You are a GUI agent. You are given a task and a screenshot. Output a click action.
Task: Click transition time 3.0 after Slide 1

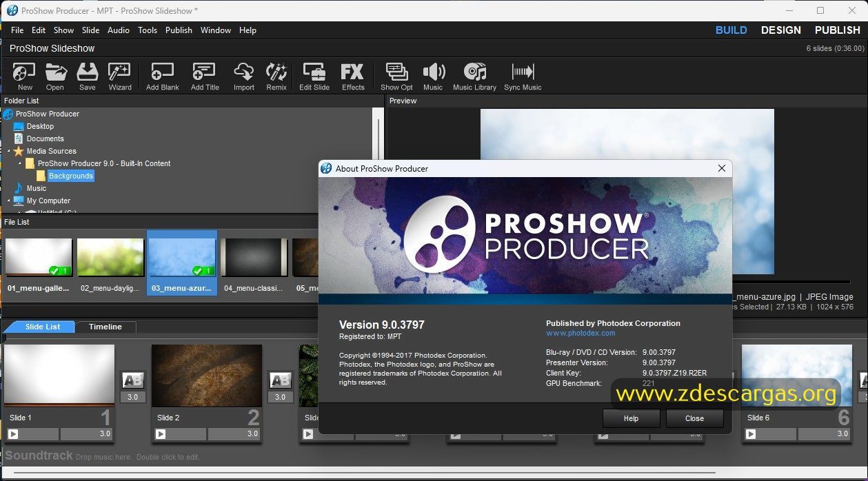point(133,397)
